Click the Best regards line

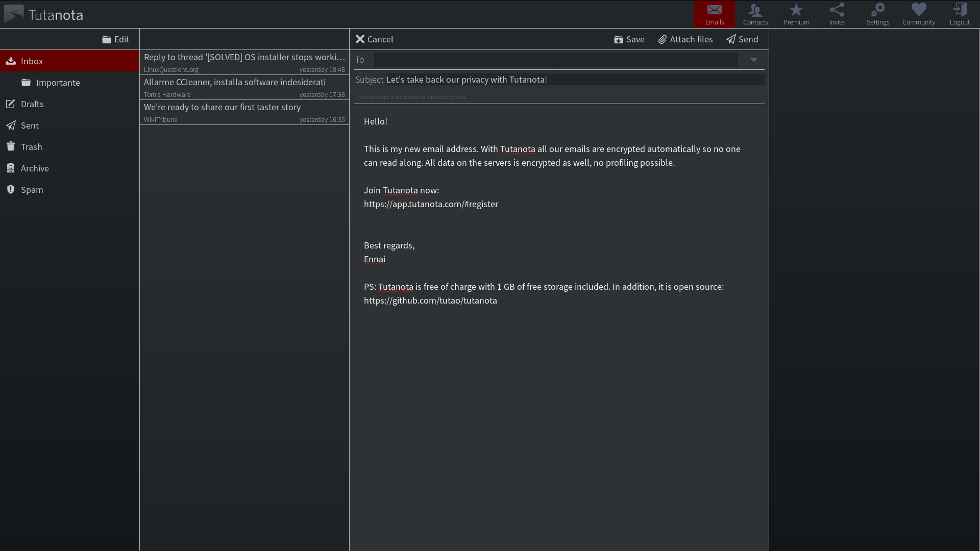[x=389, y=245]
